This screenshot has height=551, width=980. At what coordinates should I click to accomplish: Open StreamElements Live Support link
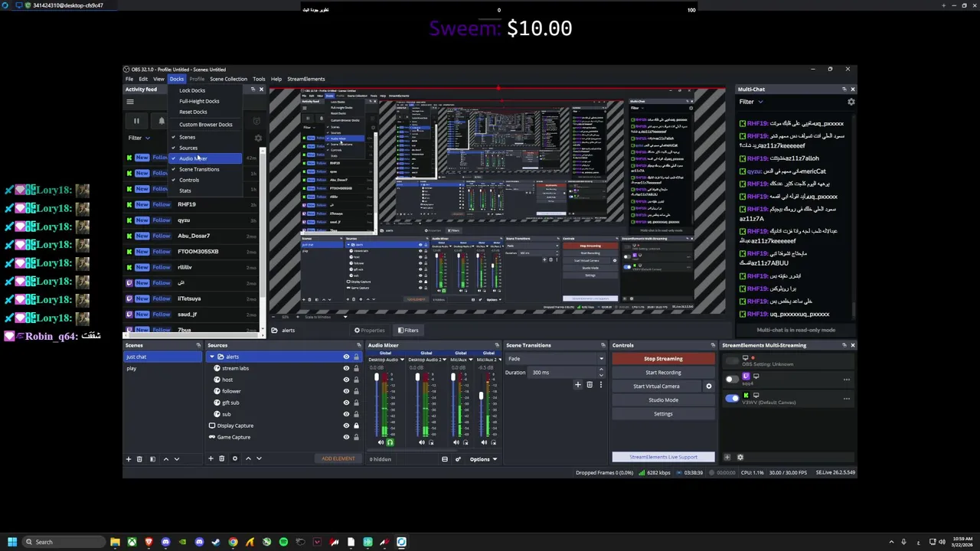tap(663, 457)
